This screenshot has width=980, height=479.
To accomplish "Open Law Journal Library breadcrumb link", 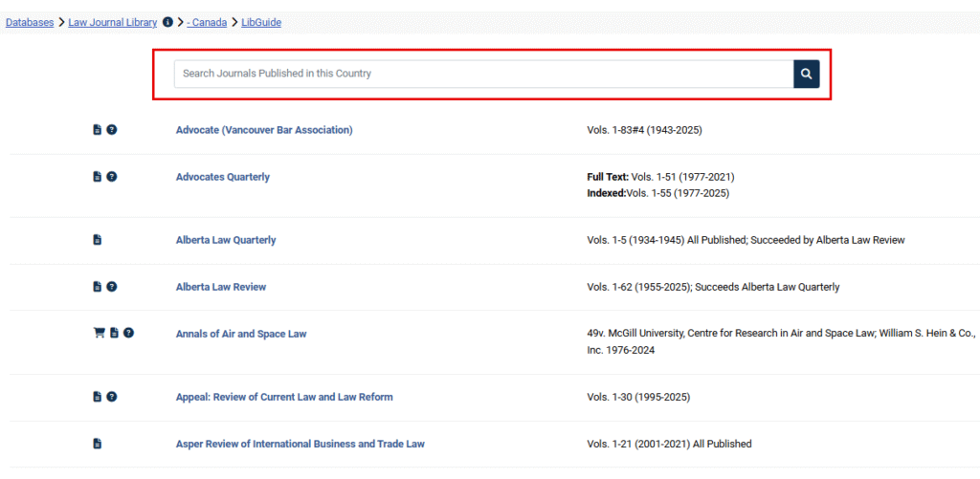I will tap(112, 22).
